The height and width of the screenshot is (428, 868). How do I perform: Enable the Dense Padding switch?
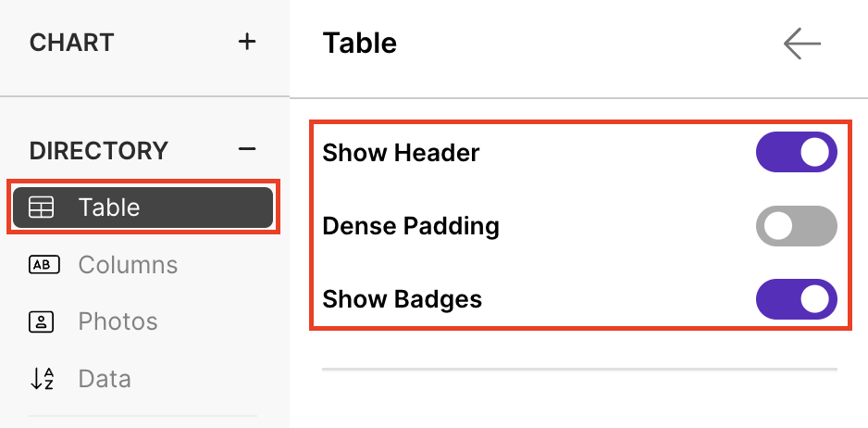point(797,226)
